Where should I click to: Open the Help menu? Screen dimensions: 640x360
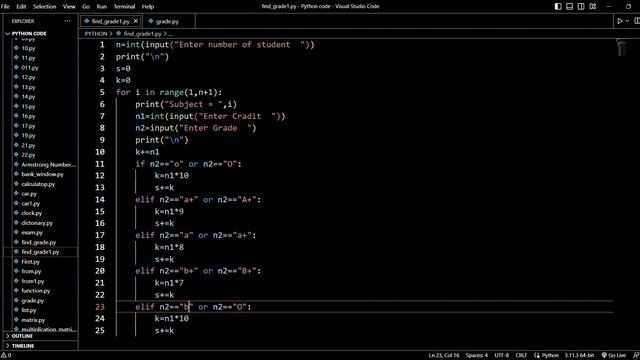click(x=148, y=7)
